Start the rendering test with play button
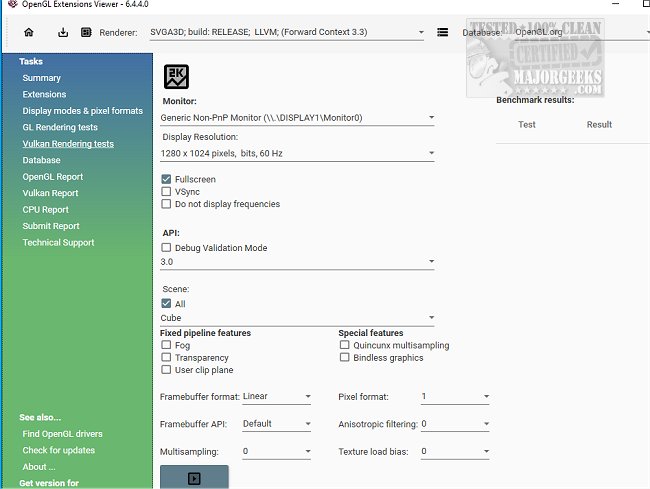 coord(194,477)
